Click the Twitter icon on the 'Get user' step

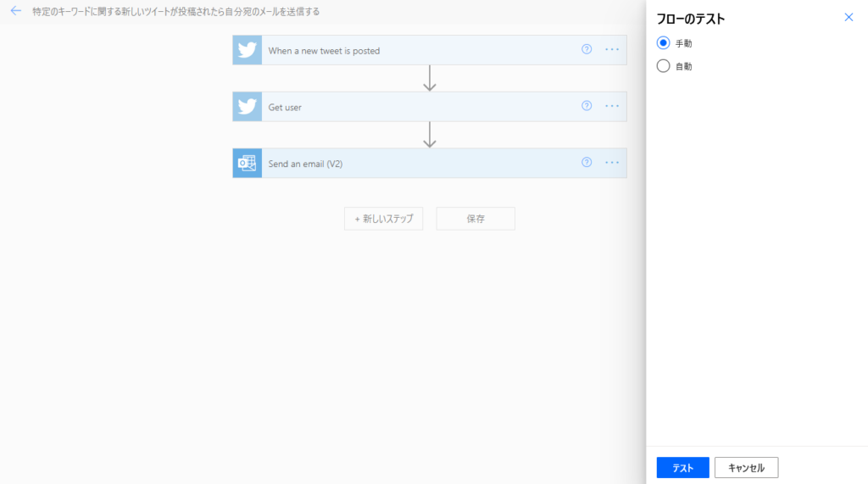(247, 107)
